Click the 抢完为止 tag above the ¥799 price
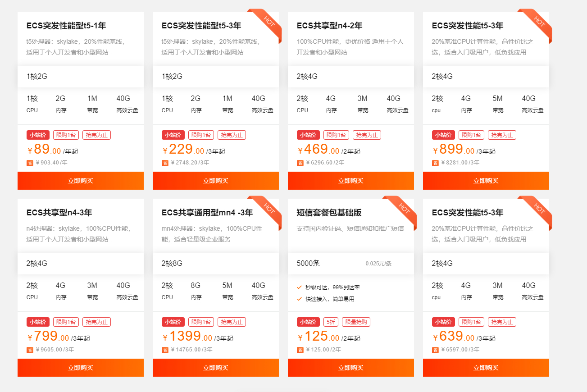Screen dimensions: 587x392 (96, 322)
